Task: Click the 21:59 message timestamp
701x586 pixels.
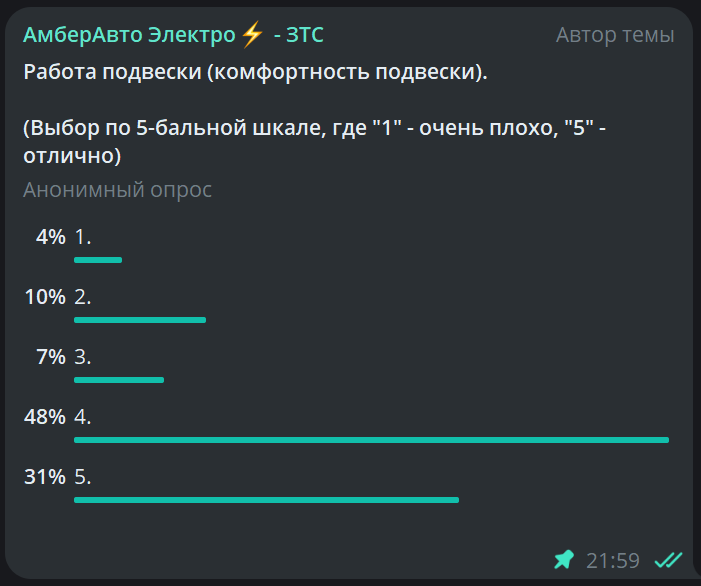Action: (x=613, y=561)
